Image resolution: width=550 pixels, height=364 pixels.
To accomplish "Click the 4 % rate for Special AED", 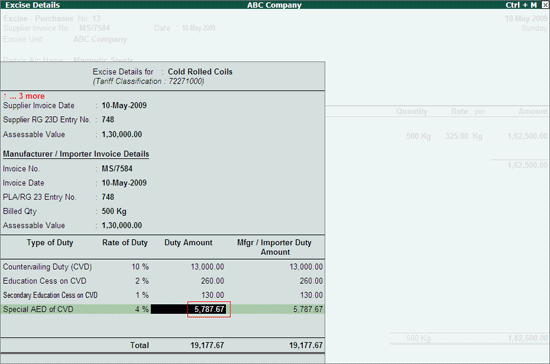I will tap(142, 309).
